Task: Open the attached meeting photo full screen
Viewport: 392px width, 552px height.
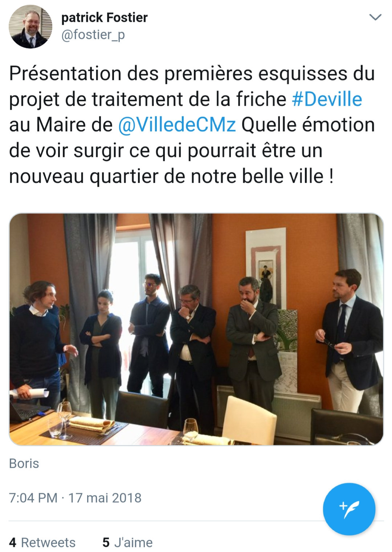Action: click(196, 329)
